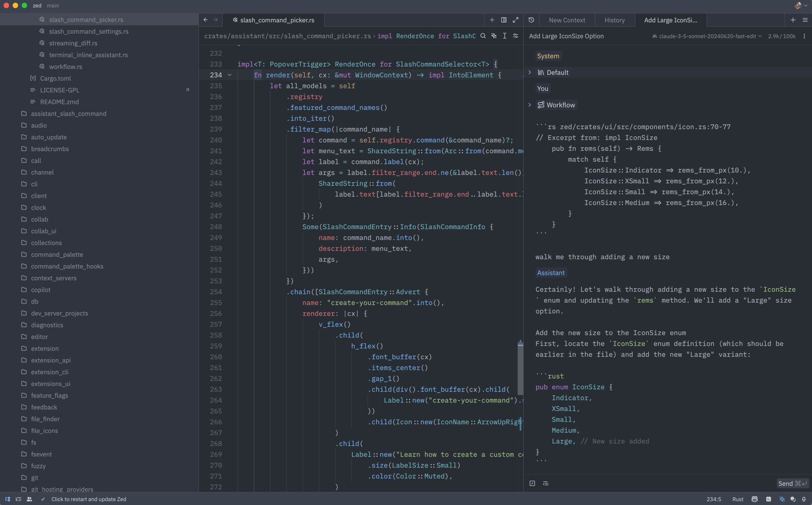Open the claude-3-5-sonnet model dropdown
Image resolution: width=812 pixels, height=505 pixels.
point(707,36)
